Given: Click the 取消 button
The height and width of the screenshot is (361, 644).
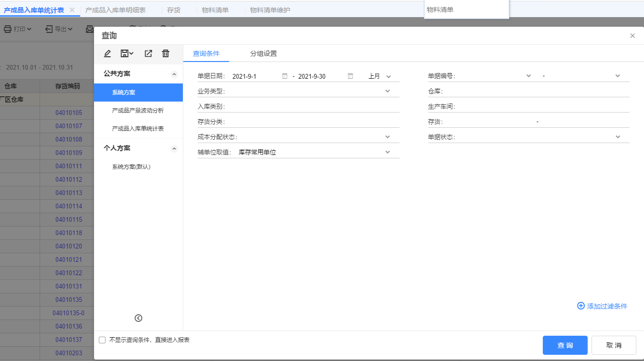Looking at the screenshot, I should point(614,345).
